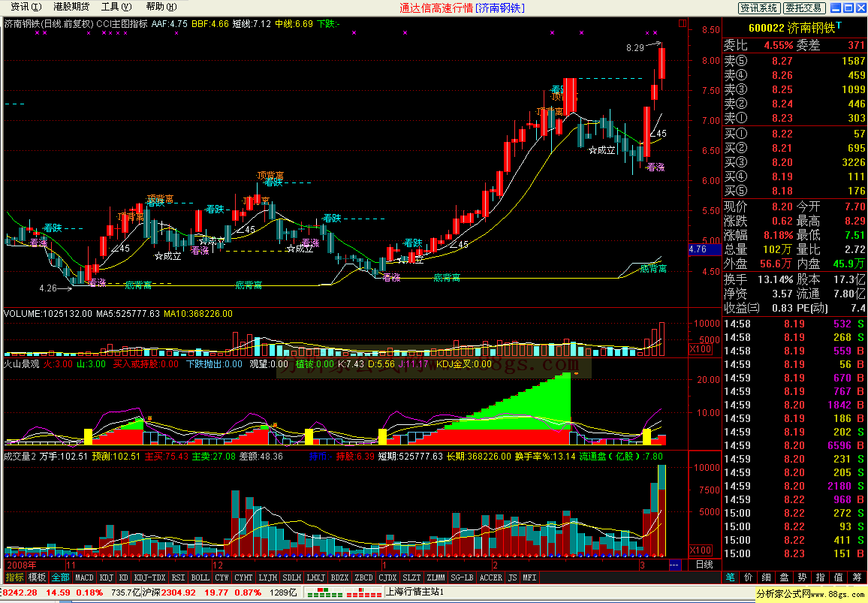Image resolution: width=868 pixels, height=603 pixels.
Task: Select the KDJ indicator tab
Action: click(107, 577)
